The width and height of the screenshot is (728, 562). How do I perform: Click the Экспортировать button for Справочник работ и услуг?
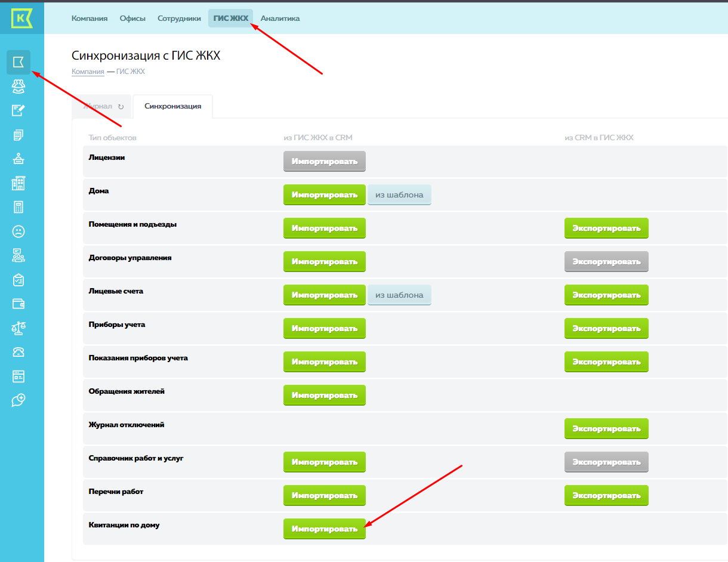[606, 462]
